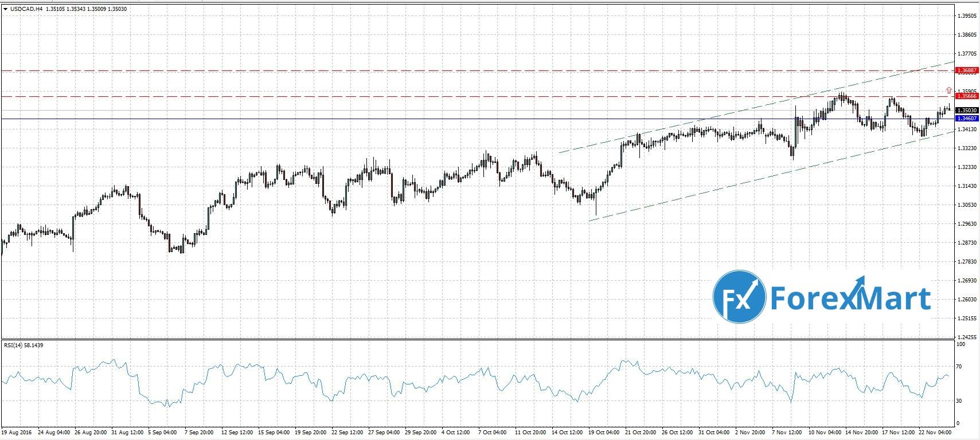Click the 19 Aug 2016 date label
The height and width of the screenshot is (440, 980).
tap(15, 431)
